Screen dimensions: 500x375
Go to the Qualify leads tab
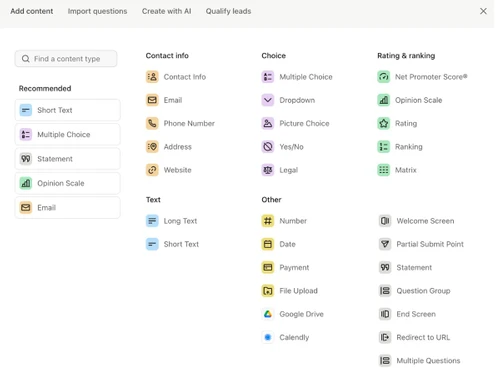pyautogui.click(x=228, y=11)
